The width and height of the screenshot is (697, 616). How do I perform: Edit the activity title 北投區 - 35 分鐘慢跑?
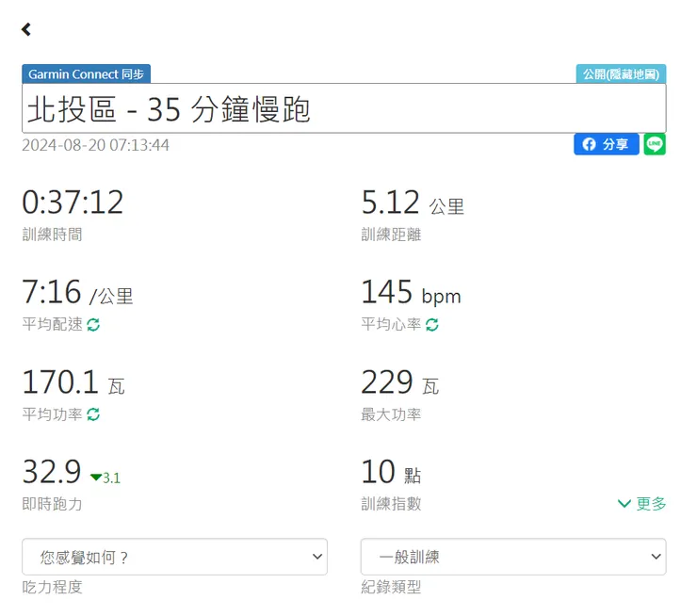click(x=344, y=108)
